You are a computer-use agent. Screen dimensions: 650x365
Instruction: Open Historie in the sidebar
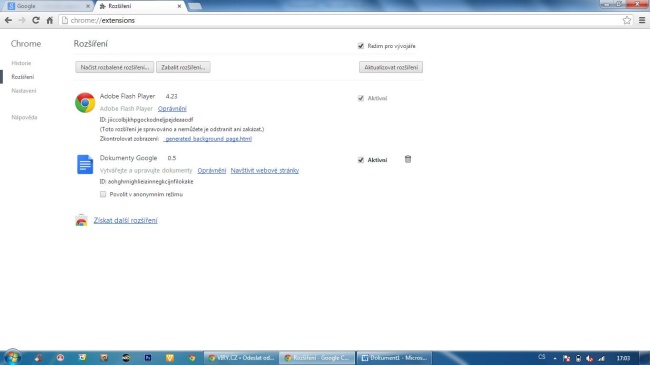coord(21,63)
